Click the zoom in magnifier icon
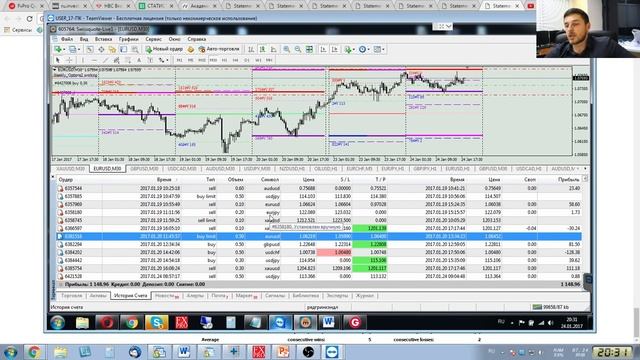The height and width of the screenshot is (360, 640). pos(287,49)
